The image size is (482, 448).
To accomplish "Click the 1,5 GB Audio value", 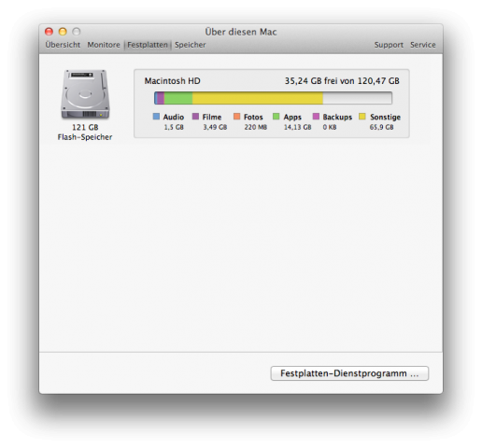I will (174, 127).
